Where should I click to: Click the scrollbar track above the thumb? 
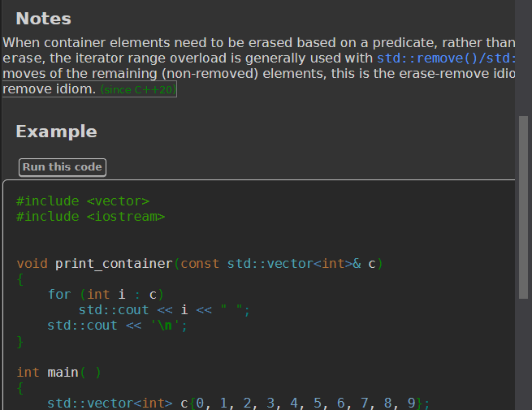coord(524,57)
